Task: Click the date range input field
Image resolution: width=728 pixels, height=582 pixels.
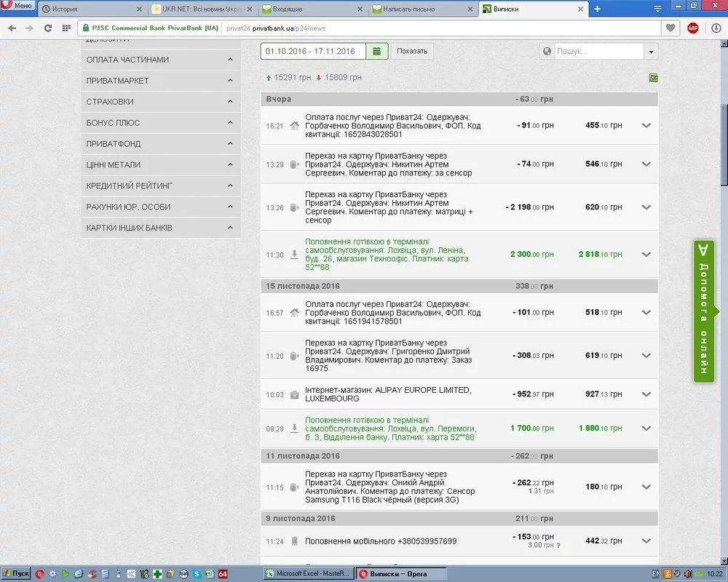Action: [x=313, y=51]
